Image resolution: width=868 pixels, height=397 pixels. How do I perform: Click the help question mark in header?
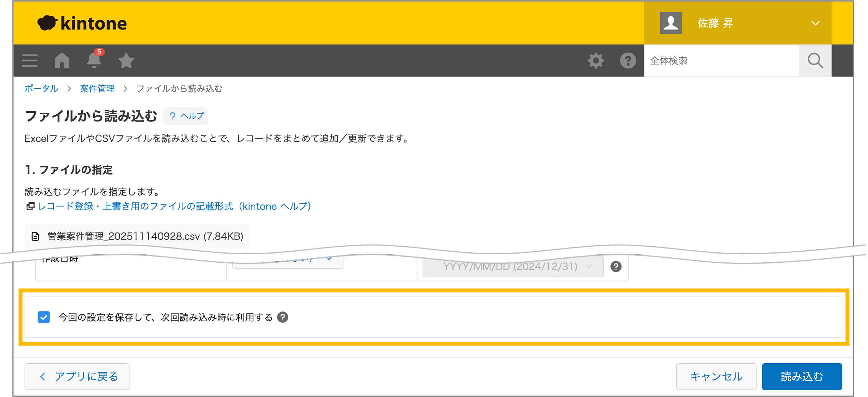pos(628,61)
